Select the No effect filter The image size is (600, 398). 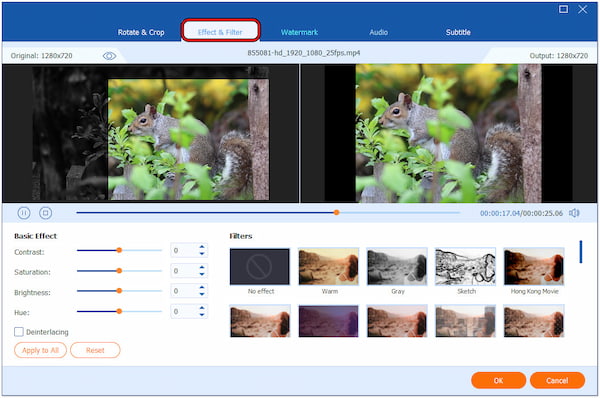click(x=260, y=267)
